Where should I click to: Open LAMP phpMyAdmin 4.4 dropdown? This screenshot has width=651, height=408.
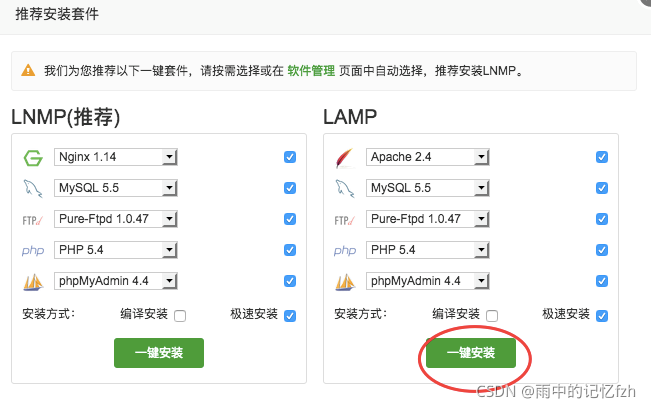tap(428, 281)
